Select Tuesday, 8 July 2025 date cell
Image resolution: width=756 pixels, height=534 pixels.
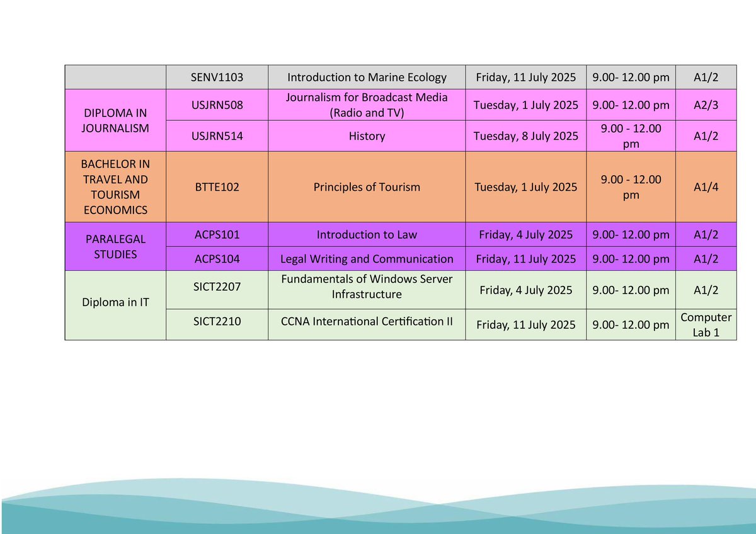click(x=525, y=136)
